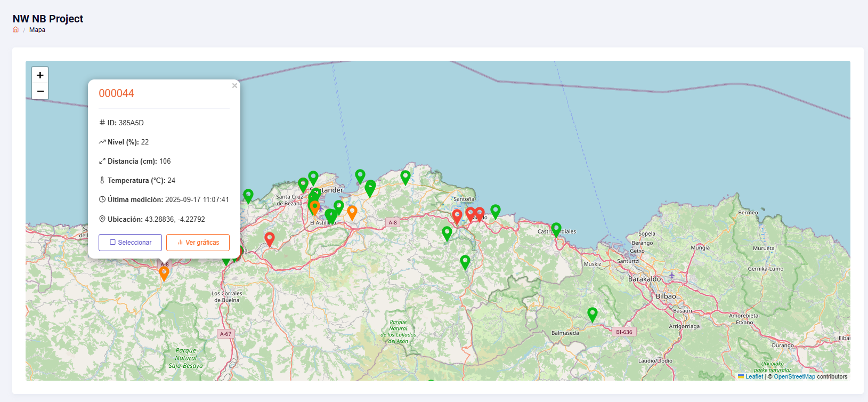Image resolution: width=868 pixels, height=402 pixels.
Task: Click the Nivel (%): 22 row
Action: [x=124, y=142]
